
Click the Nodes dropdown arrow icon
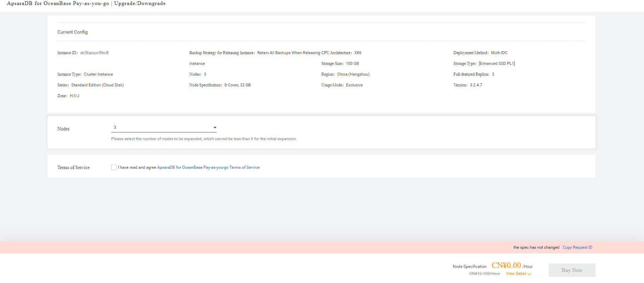coord(215,128)
